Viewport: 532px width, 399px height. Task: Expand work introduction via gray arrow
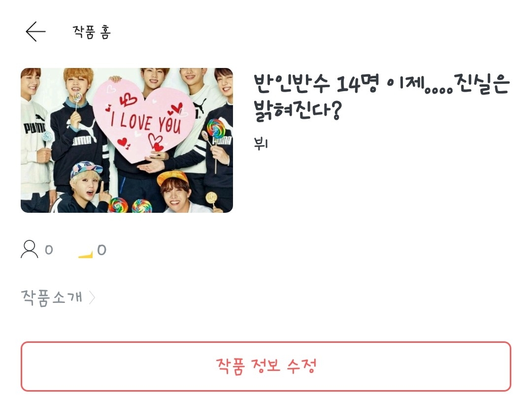[92, 298]
